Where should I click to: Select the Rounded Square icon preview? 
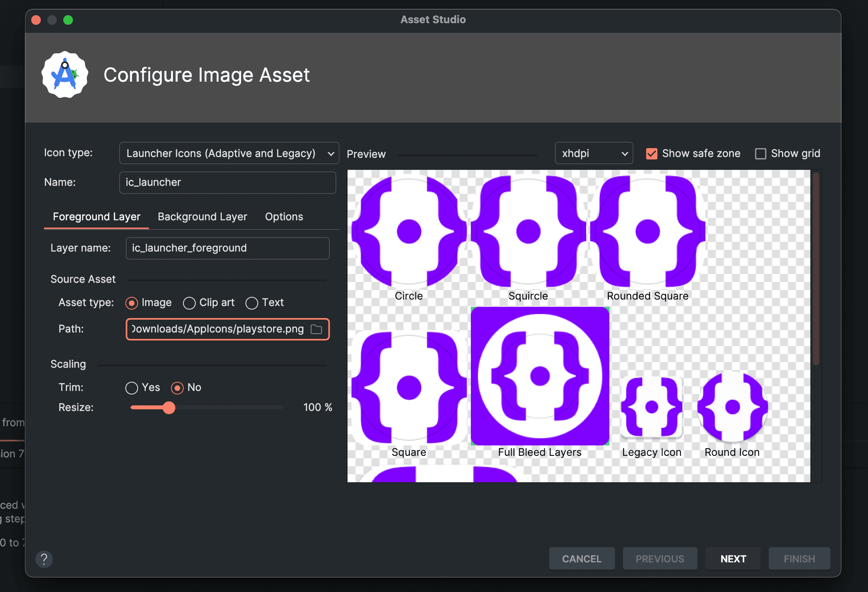pos(648,231)
